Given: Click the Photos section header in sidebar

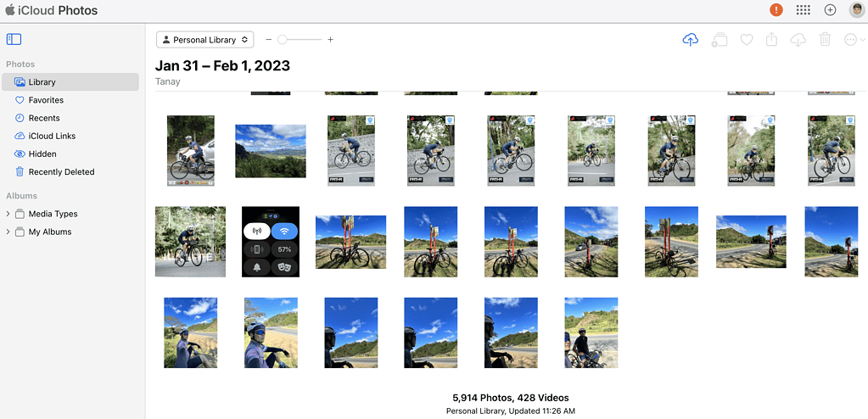Looking at the screenshot, I should tap(20, 64).
